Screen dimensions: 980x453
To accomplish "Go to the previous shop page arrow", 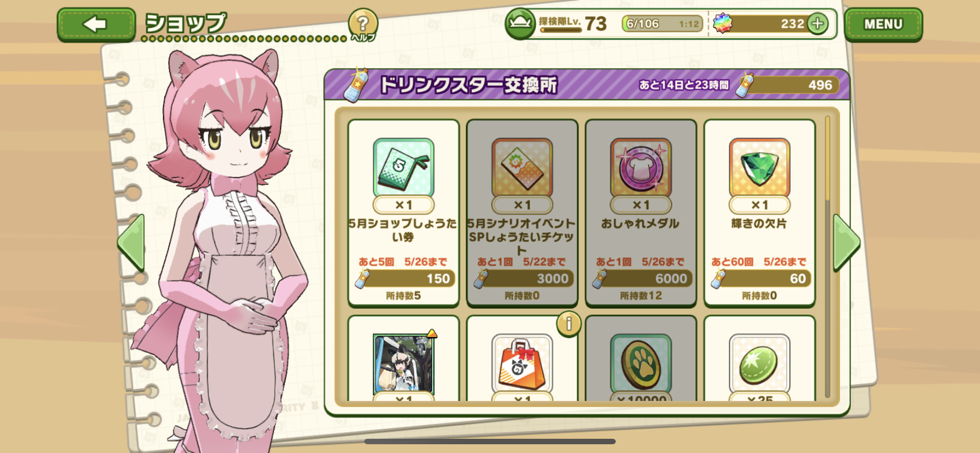I will pyautogui.click(x=131, y=243).
